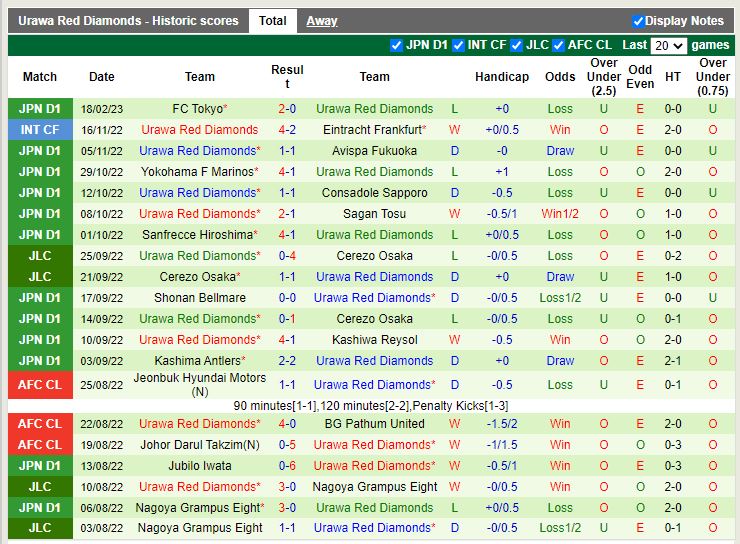Viewport: 740px width, 544px height.
Task: Toggle the Display Notes checkbox
Action: pos(639,21)
